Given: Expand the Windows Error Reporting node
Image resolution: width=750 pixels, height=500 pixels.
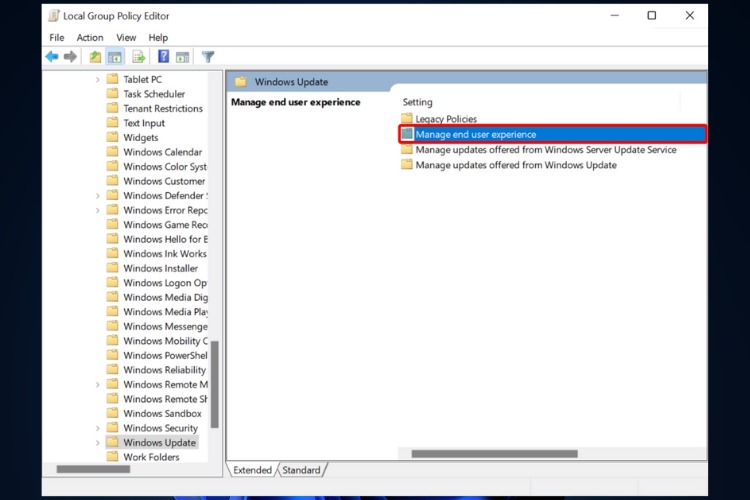Looking at the screenshot, I should [98, 210].
